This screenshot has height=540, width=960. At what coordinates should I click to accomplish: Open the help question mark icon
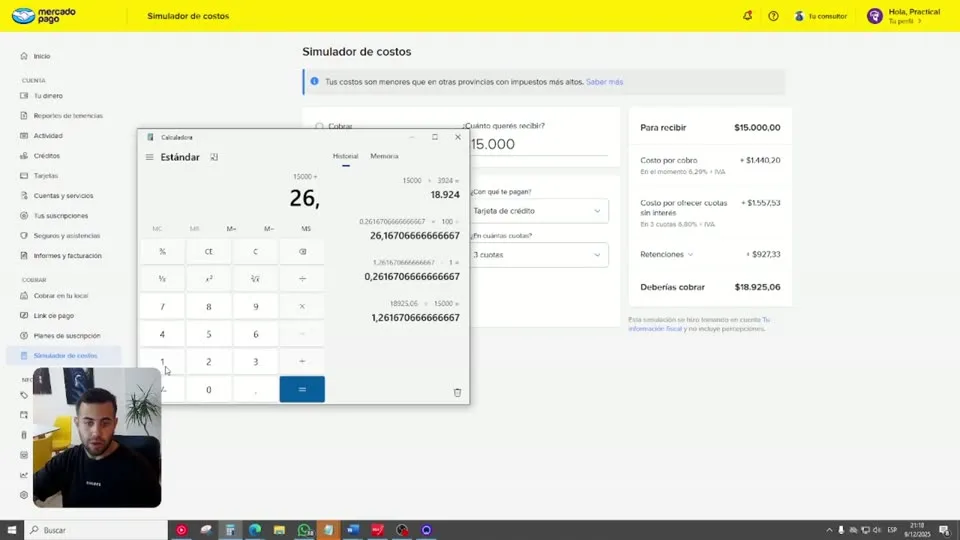coord(773,16)
